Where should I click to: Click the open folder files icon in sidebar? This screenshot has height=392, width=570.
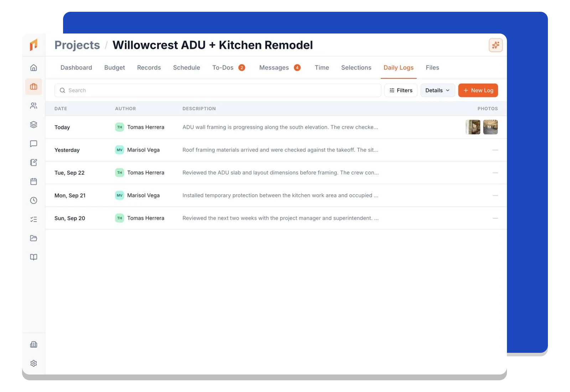coord(33,238)
